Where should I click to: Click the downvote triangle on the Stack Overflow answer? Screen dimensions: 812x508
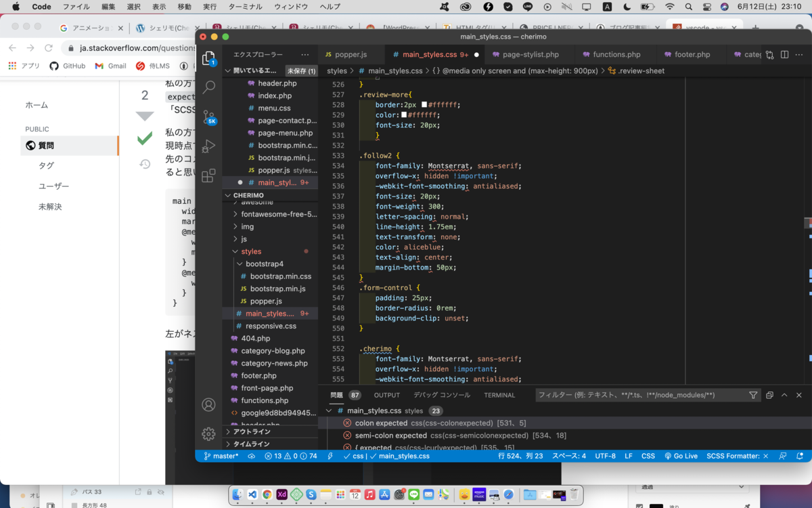tap(145, 116)
